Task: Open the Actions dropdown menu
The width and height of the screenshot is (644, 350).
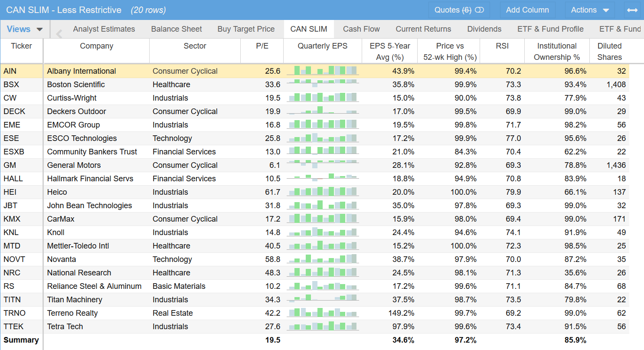Action: [589, 10]
